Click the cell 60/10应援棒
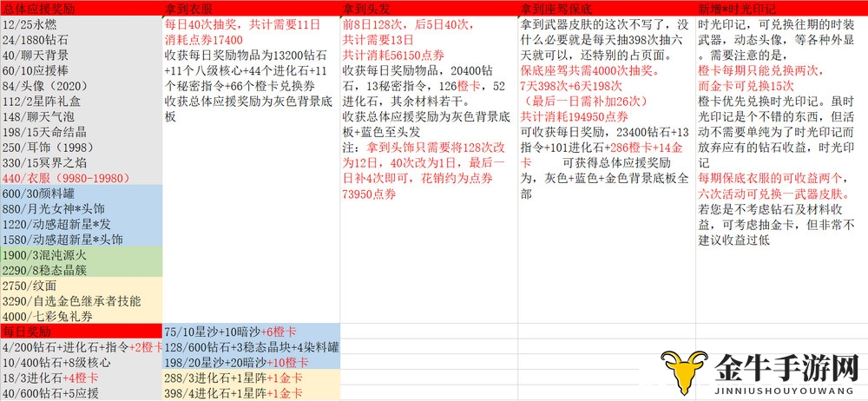This screenshot has height=401, width=868. click(82, 71)
